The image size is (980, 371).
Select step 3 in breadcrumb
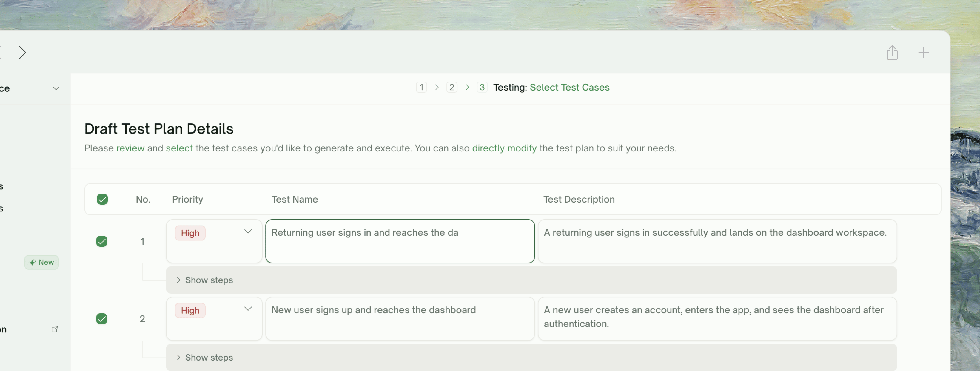click(482, 87)
